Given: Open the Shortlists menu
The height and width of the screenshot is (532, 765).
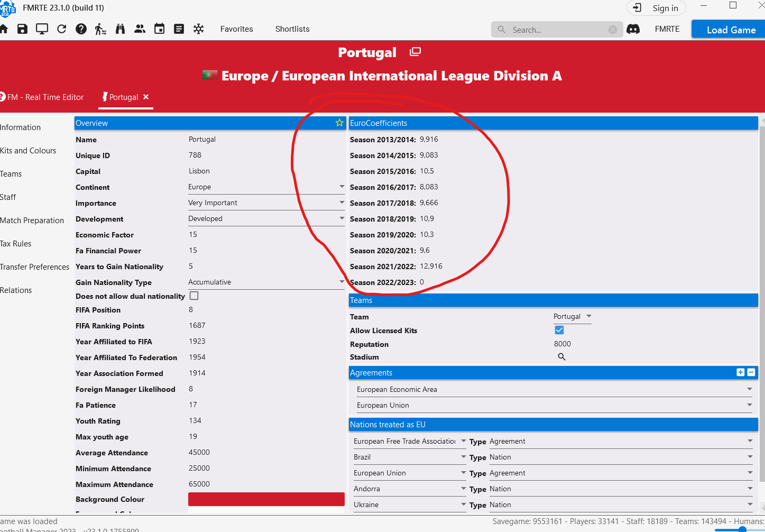Looking at the screenshot, I should coord(292,29).
